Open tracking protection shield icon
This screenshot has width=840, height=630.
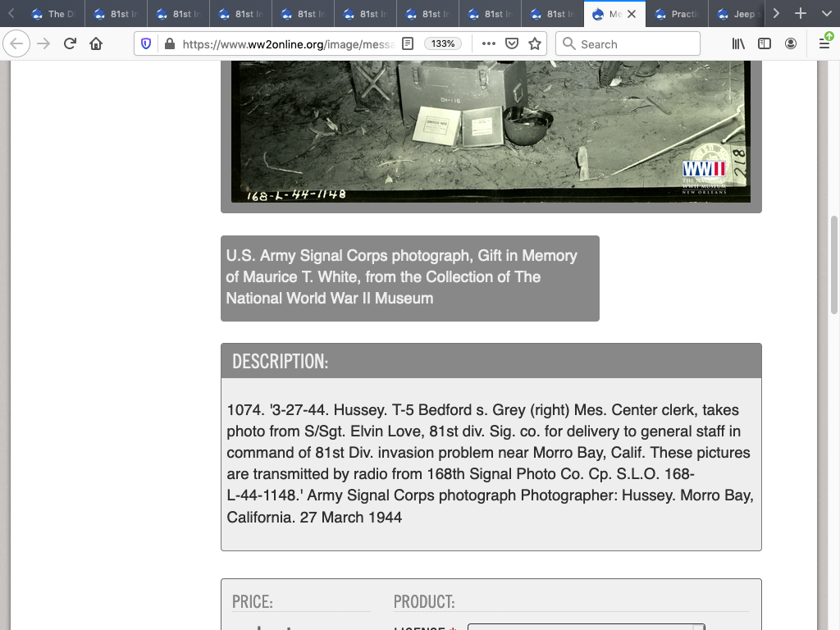point(147,44)
